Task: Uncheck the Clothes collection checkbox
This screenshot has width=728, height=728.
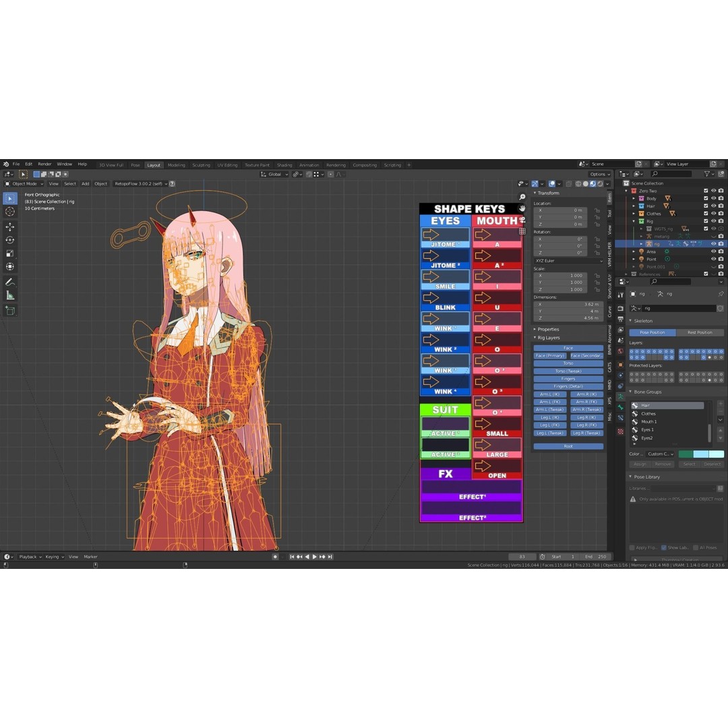Action: [706, 214]
